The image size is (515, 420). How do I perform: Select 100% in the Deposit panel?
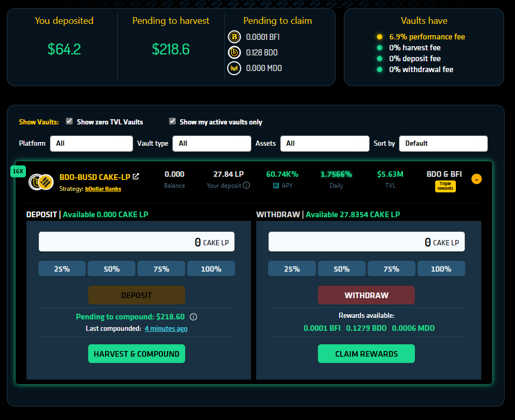click(211, 269)
